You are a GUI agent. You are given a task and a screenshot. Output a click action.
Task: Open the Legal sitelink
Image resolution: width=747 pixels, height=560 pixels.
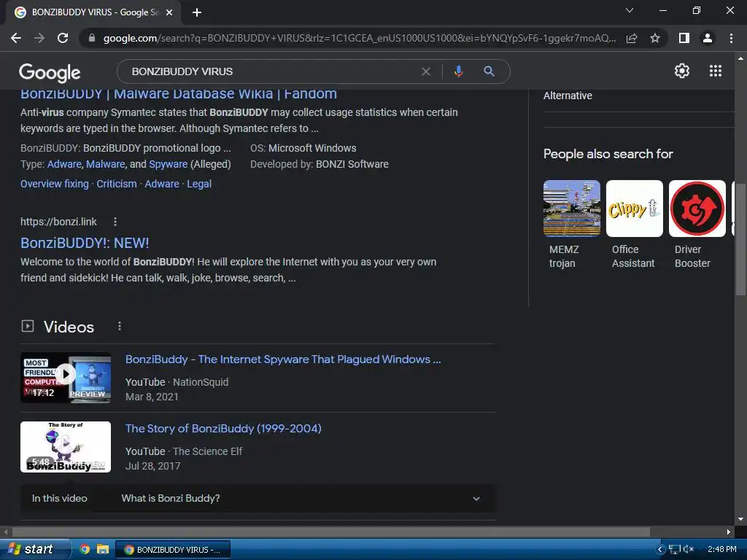click(199, 184)
